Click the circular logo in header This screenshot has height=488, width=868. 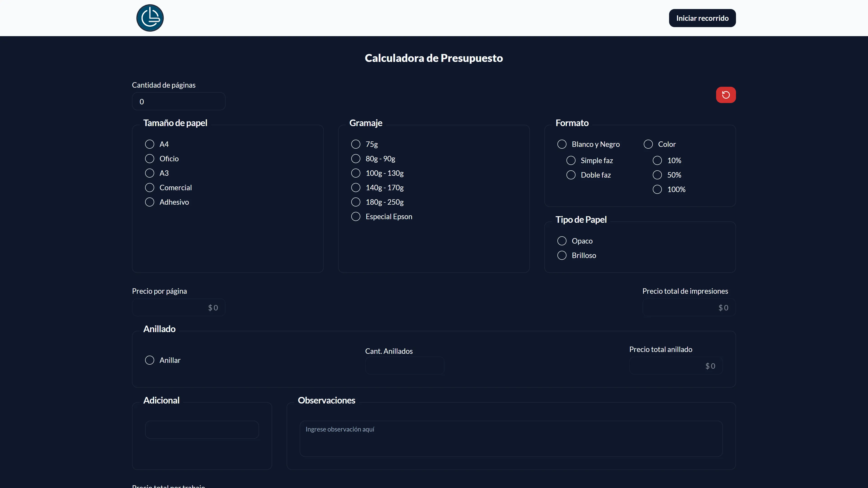tap(150, 18)
